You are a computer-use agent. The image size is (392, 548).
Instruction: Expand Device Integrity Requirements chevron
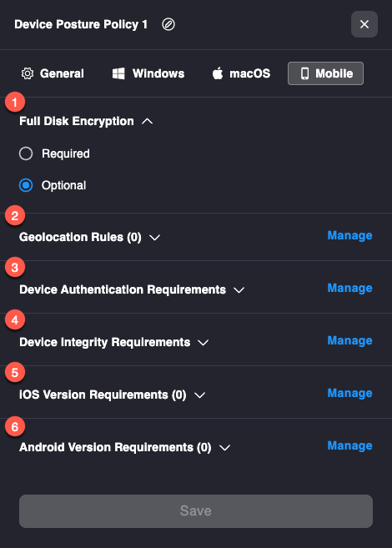(204, 343)
